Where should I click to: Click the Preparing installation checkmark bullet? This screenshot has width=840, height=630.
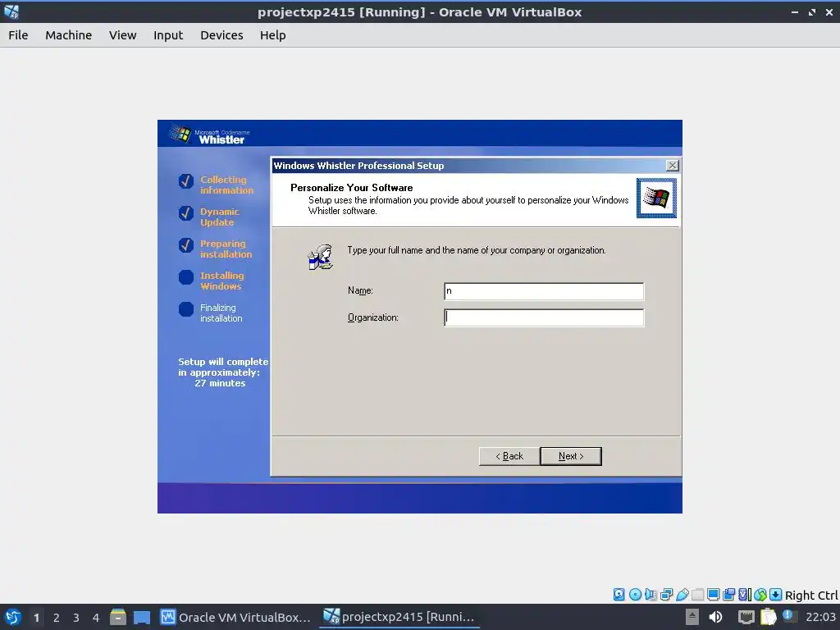pos(186,245)
